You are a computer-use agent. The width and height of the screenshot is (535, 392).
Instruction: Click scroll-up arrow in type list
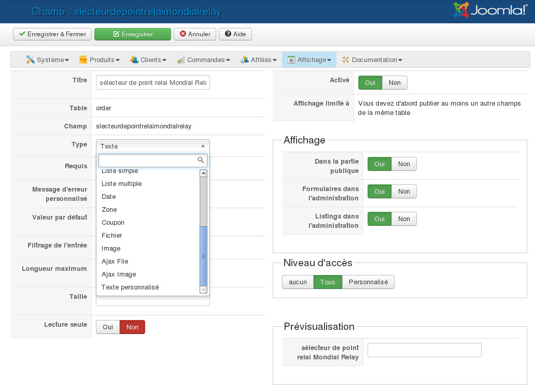point(203,173)
